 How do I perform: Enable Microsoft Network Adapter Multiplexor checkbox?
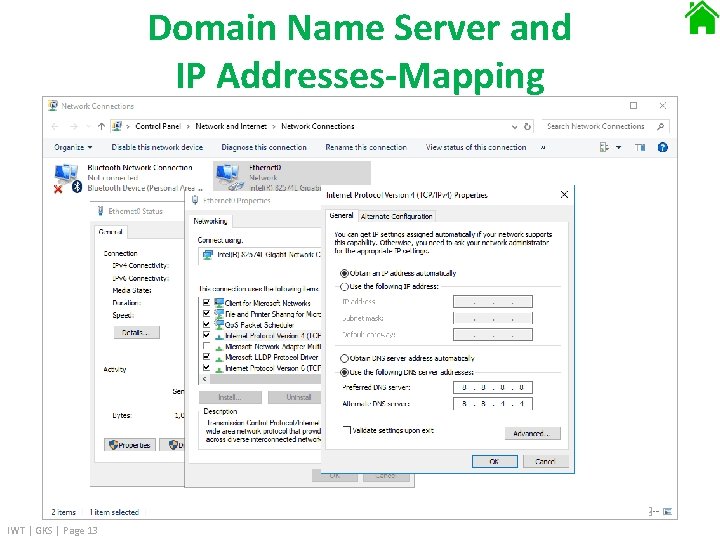point(206,346)
